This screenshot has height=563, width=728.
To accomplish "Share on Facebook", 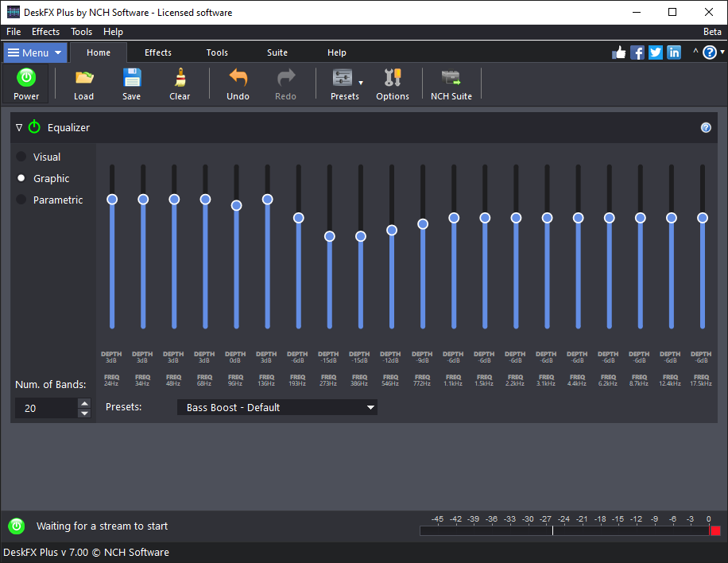I will [637, 52].
